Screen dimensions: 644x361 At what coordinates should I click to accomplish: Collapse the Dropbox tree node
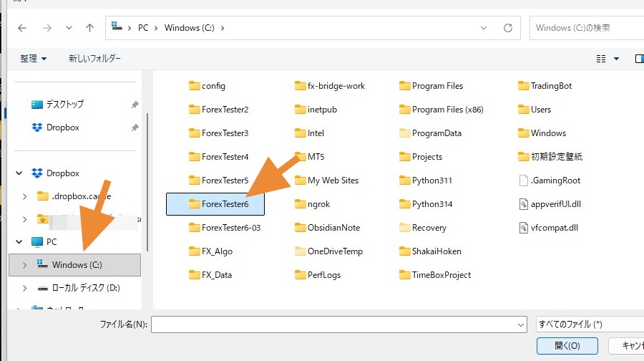click(19, 173)
